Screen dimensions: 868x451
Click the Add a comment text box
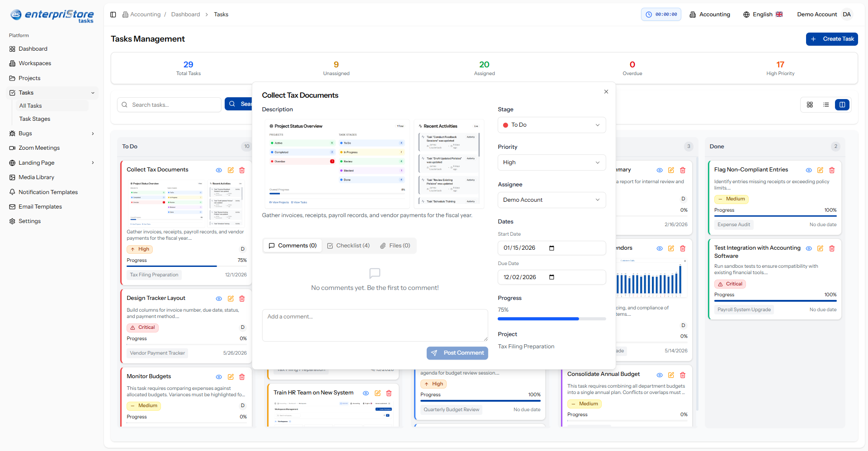(375, 325)
